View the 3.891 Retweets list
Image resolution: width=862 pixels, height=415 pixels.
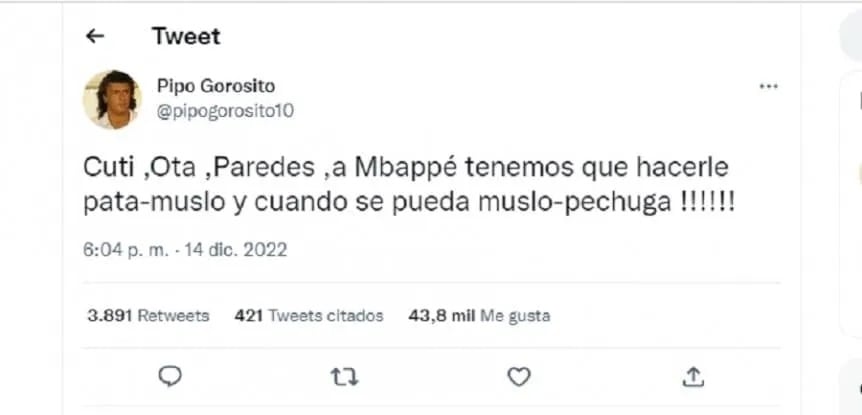coord(148,316)
